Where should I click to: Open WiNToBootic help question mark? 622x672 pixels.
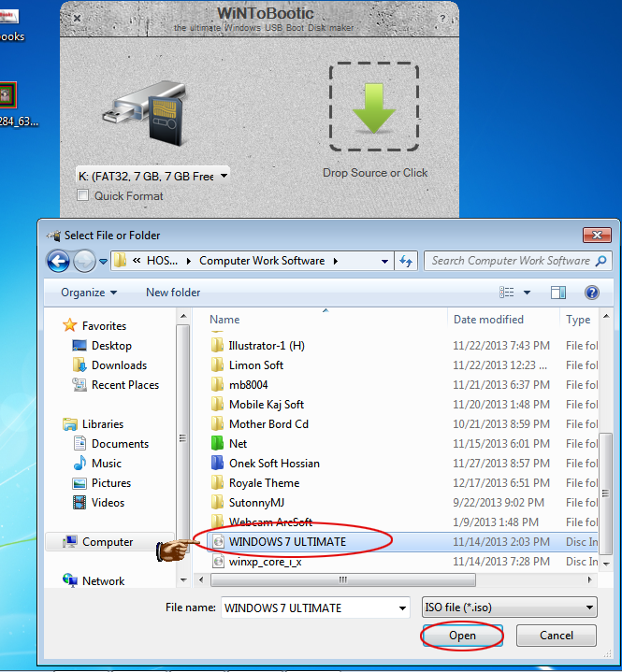click(442, 18)
